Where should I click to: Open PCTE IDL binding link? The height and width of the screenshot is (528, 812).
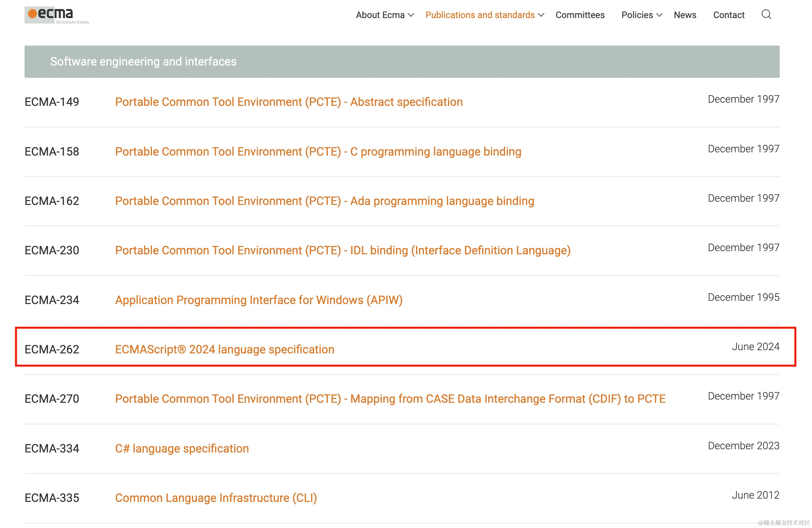[342, 250]
